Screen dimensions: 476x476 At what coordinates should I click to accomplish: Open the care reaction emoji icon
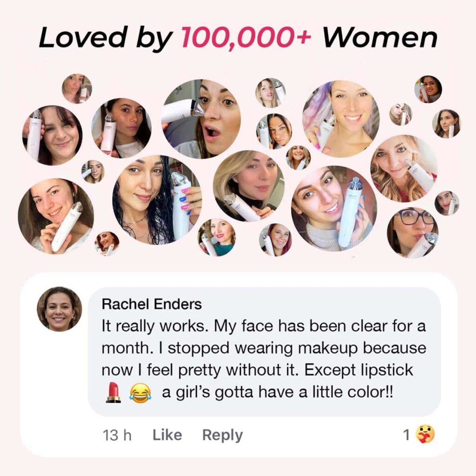(x=425, y=435)
